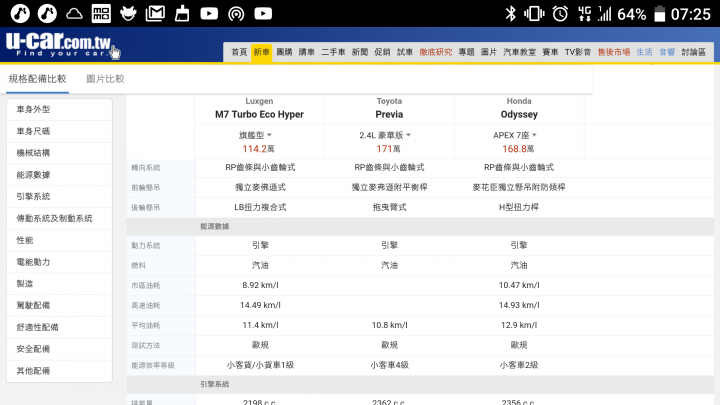
Task: Click the 10.8 km/l average fuel value
Action: coord(389,325)
